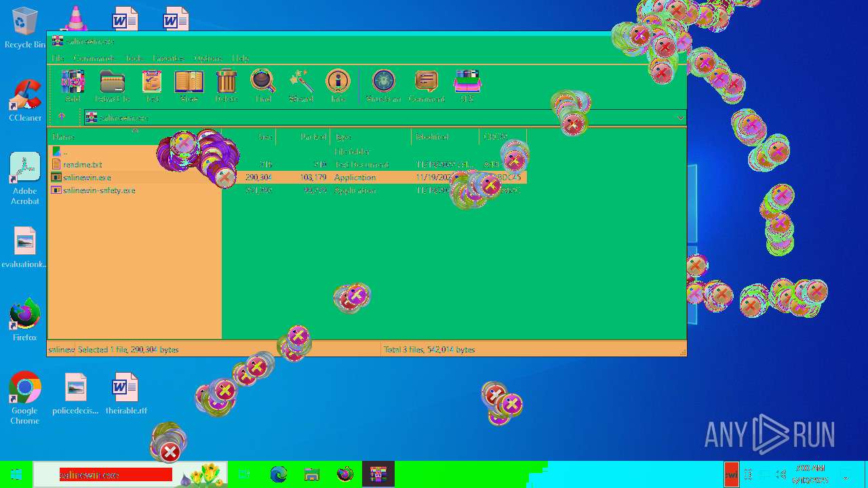Click the SFX toolbar icon
The height and width of the screenshot is (488, 868).
click(467, 85)
